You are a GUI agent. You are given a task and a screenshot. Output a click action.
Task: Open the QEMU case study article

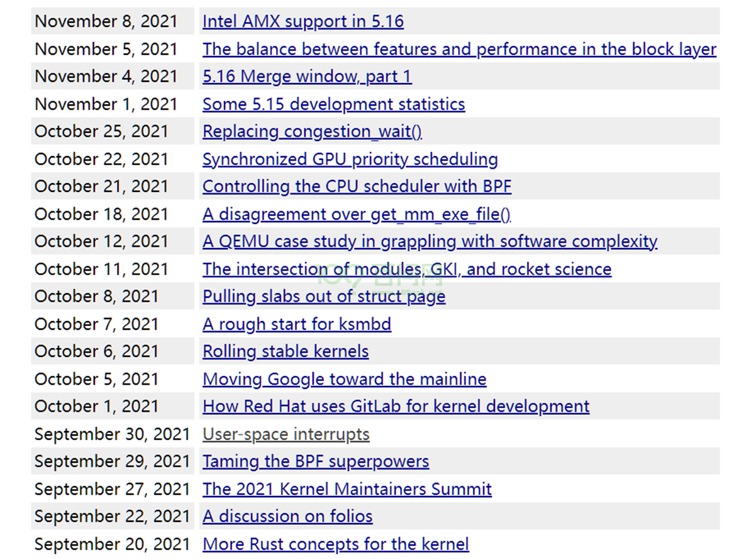click(430, 242)
